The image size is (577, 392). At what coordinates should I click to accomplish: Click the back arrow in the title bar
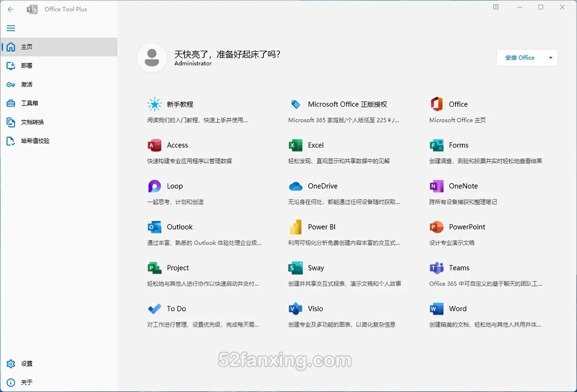click(11, 9)
